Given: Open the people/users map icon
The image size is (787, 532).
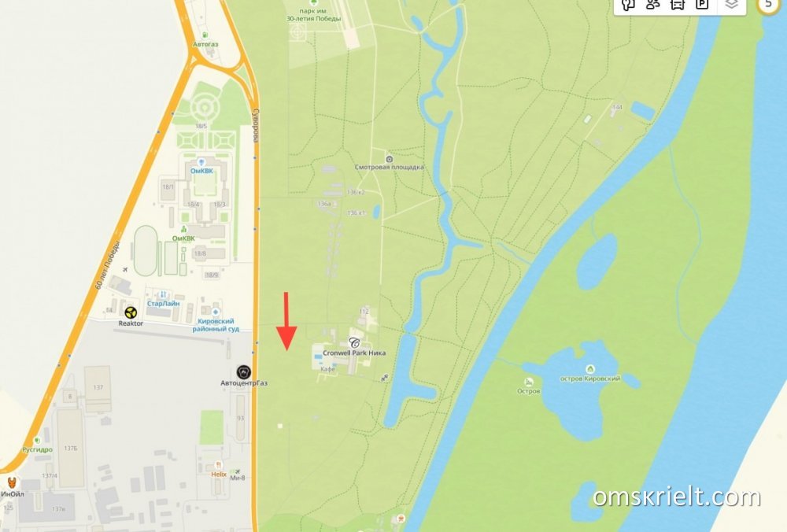Looking at the screenshot, I should tap(653, 5).
